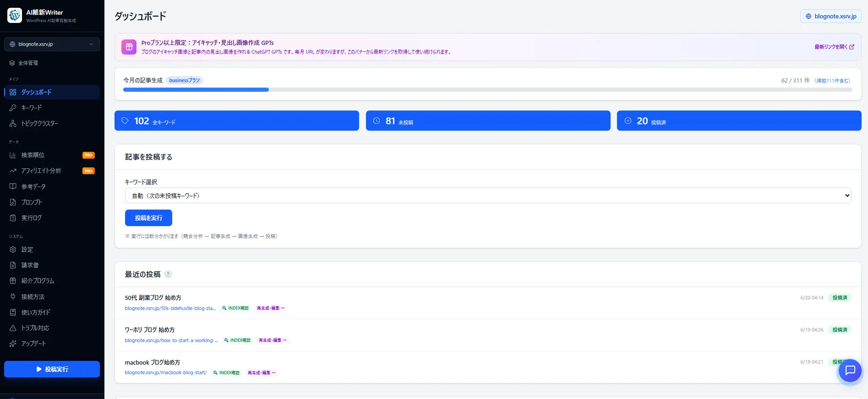Click the 実行ログ clipboard icon
The width and height of the screenshot is (868, 399).
[13, 218]
